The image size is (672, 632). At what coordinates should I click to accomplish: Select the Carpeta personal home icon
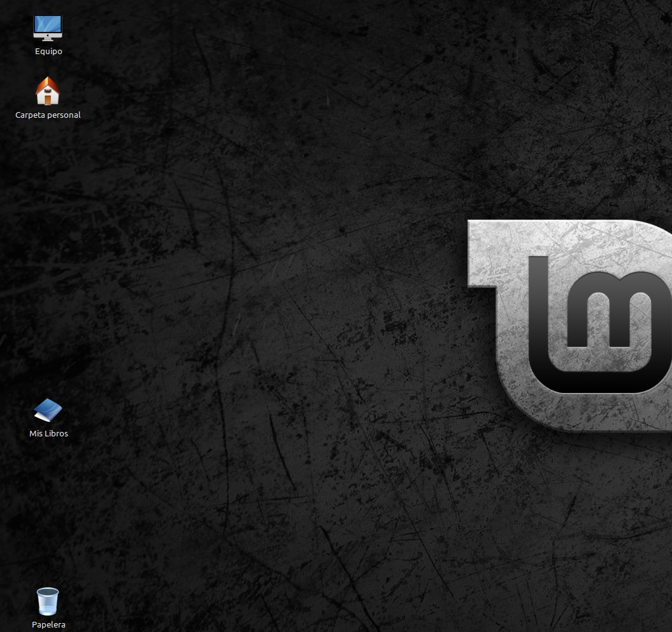(x=48, y=90)
